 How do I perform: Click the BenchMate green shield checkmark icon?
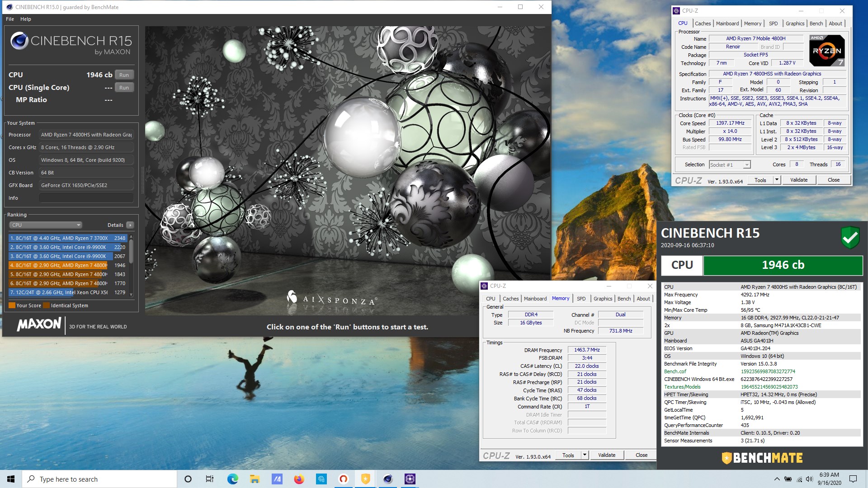point(850,237)
